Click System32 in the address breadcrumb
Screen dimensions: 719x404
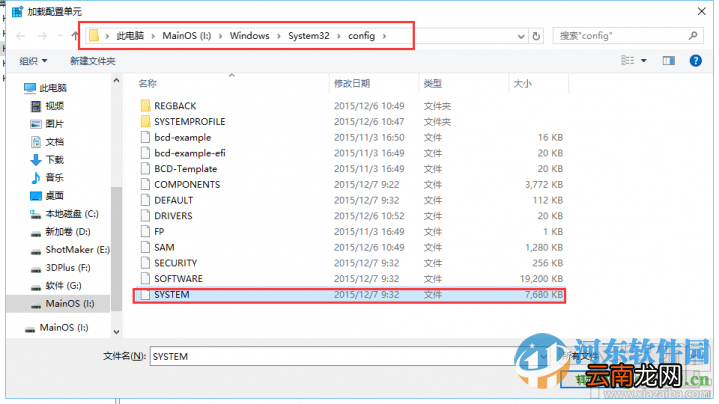point(309,36)
